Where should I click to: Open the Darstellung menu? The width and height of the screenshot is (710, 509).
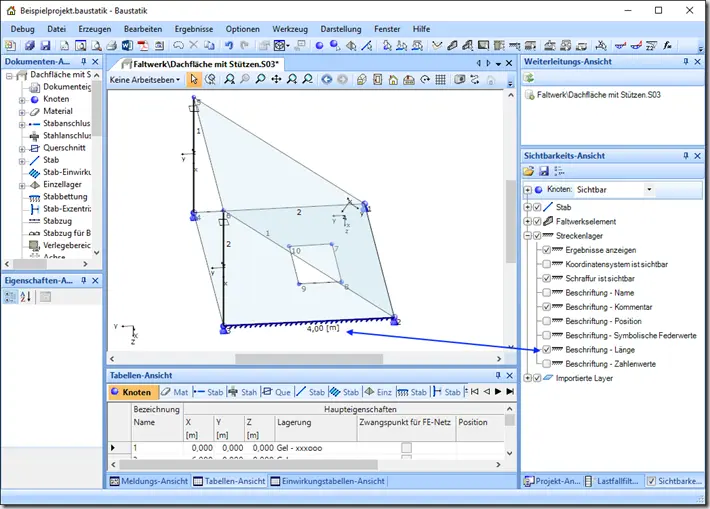[x=341, y=29]
